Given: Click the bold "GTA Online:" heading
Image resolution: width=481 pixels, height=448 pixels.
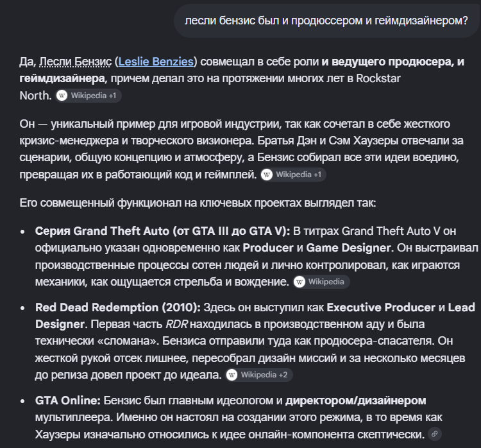Looking at the screenshot, I should [x=68, y=401].
